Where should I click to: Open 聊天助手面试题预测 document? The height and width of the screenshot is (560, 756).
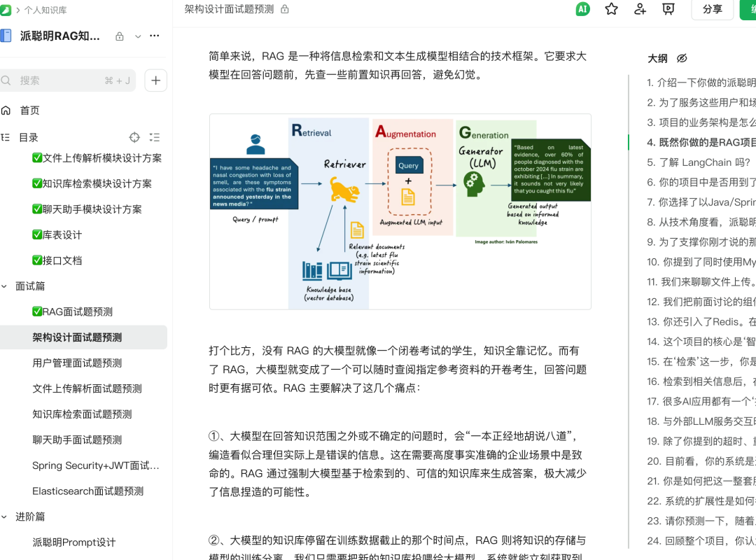tap(77, 440)
